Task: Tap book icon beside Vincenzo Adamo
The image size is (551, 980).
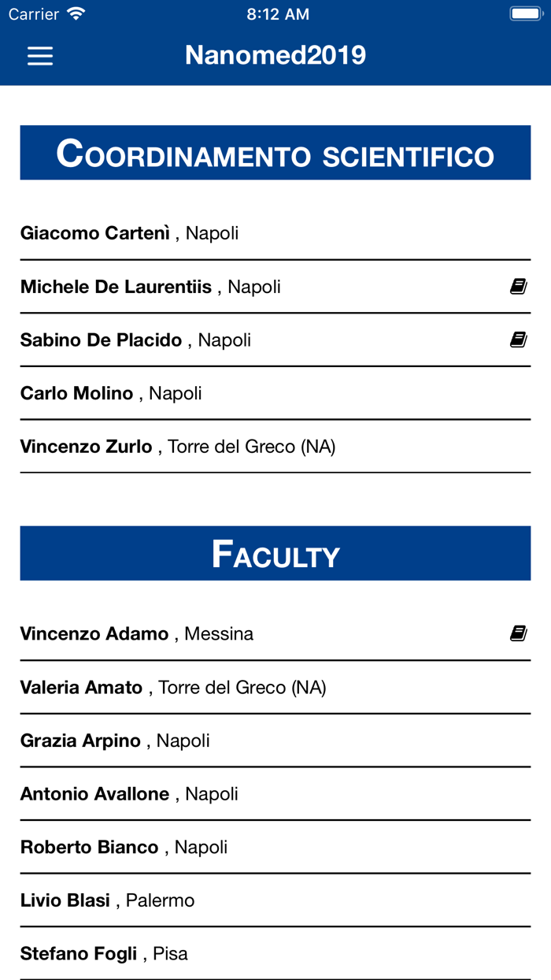Action: [518, 633]
